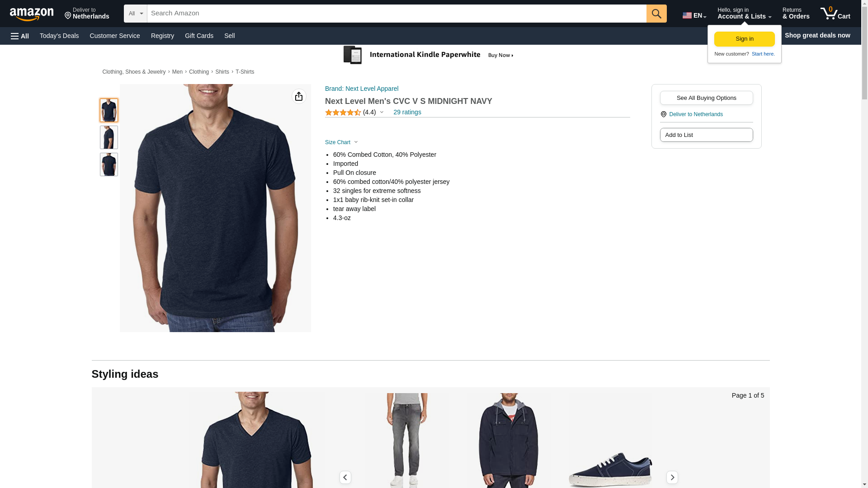The width and height of the screenshot is (868, 488).
Task: Click previous arrow in Styling ideas carousel
Action: [345, 477]
